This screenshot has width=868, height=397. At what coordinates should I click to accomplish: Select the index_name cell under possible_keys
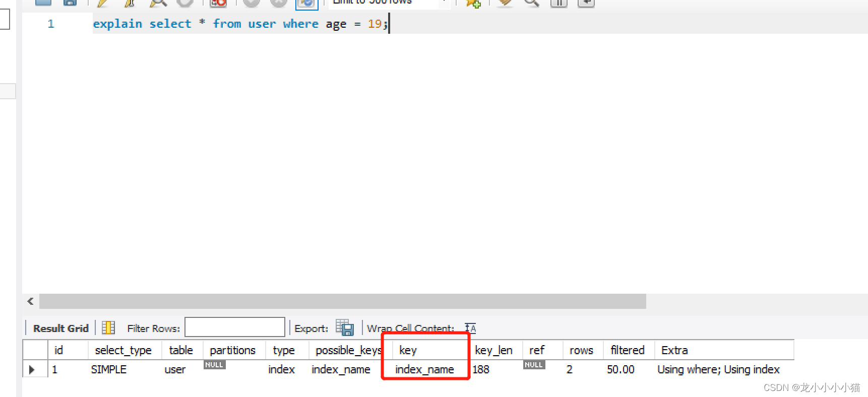(341, 369)
